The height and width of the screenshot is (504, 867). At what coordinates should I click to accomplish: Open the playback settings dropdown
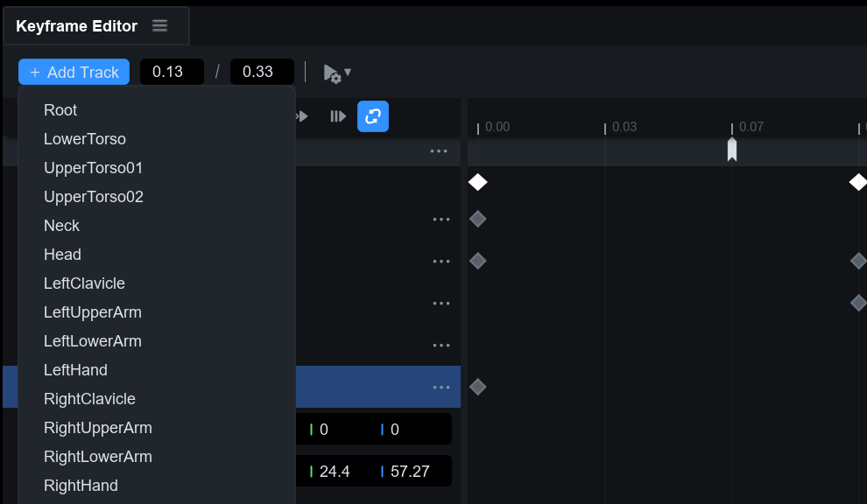coord(337,73)
